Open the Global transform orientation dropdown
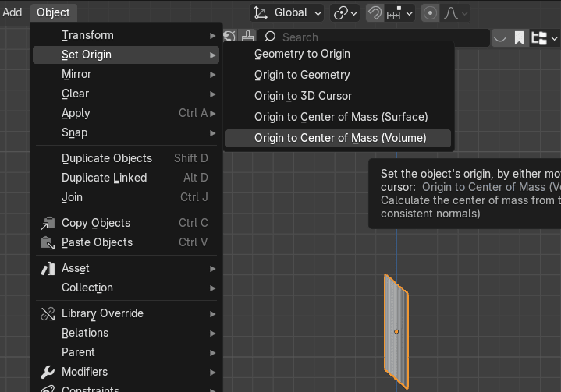561x392 pixels. (288, 13)
